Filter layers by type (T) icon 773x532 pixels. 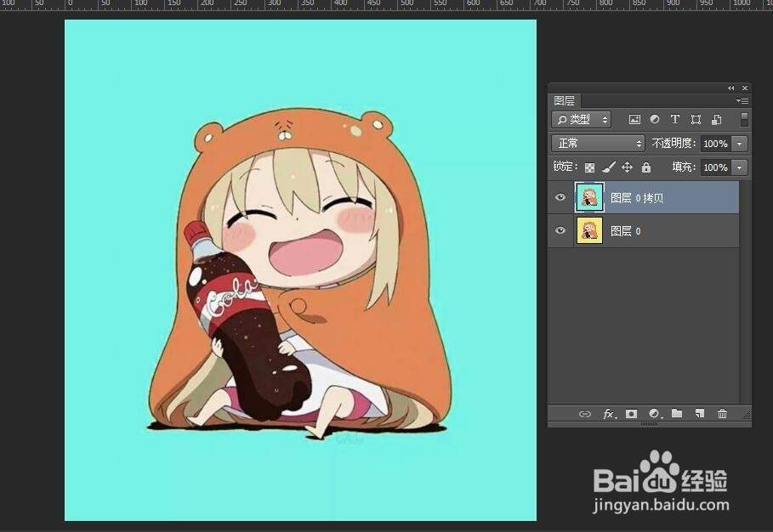[x=675, y=119]
